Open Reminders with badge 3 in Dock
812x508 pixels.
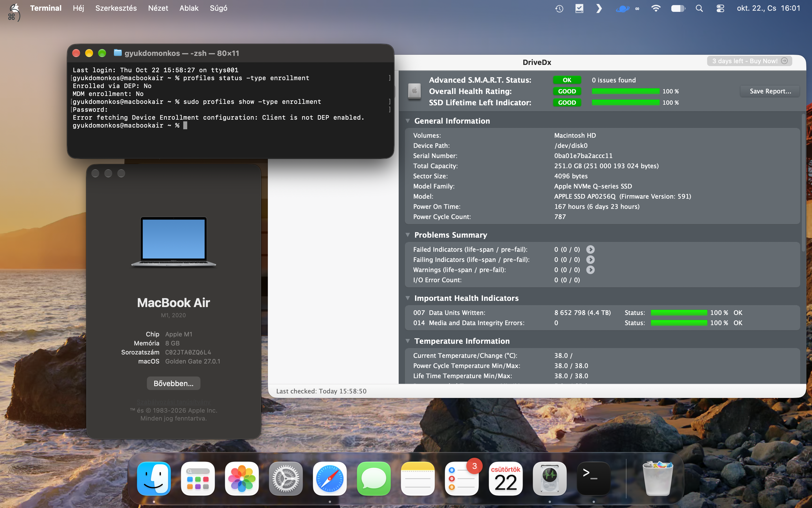(x=462, y=478)
